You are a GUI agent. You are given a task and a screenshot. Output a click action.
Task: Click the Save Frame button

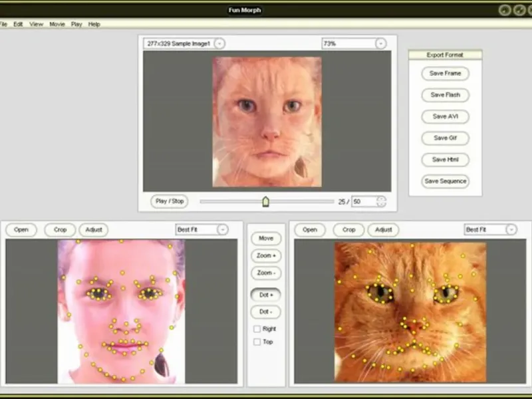click(x=445, y=73)
